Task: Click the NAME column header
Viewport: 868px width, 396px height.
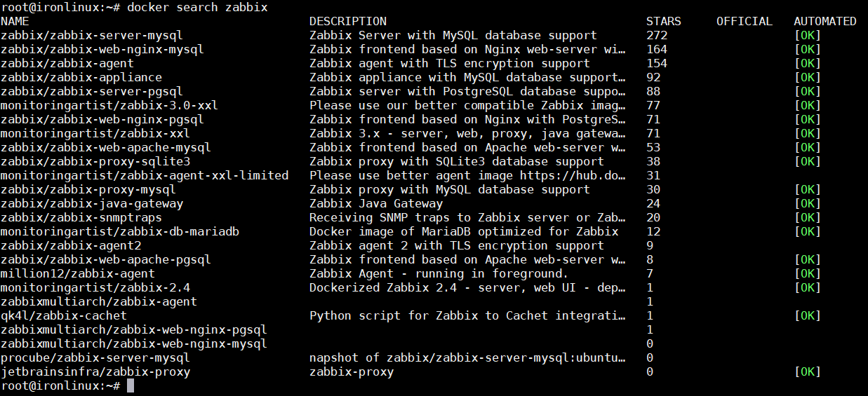Action: pos(15,21)
